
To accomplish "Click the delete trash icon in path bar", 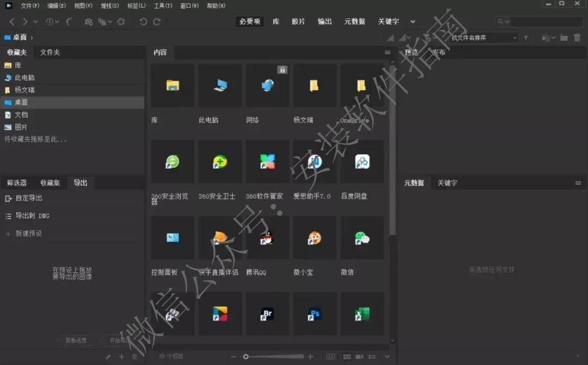I will [577, 38].
